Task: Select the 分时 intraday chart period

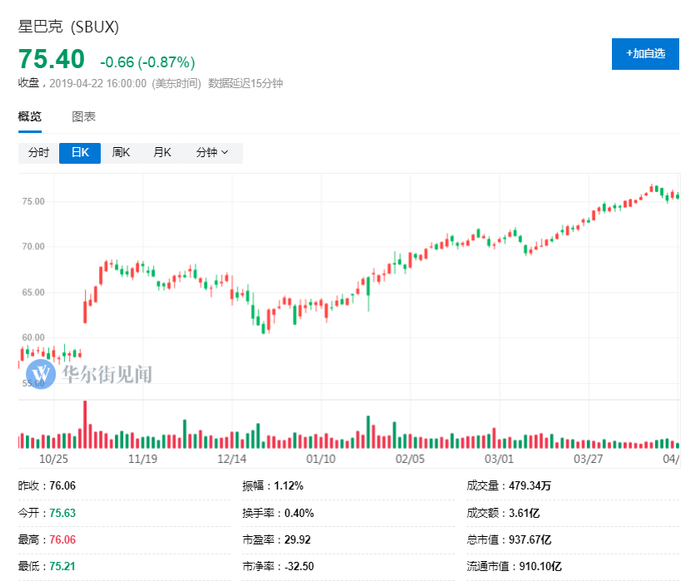Action: pyautogui.click(x=38, y=153)
